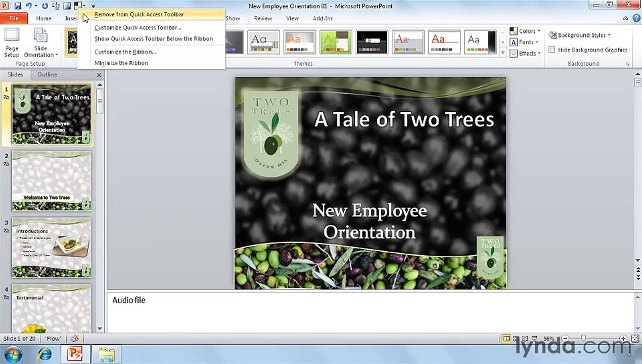Click the Undo arrow icon
The height and width of the screenshot is (364, 642).
tap(28, 6)
